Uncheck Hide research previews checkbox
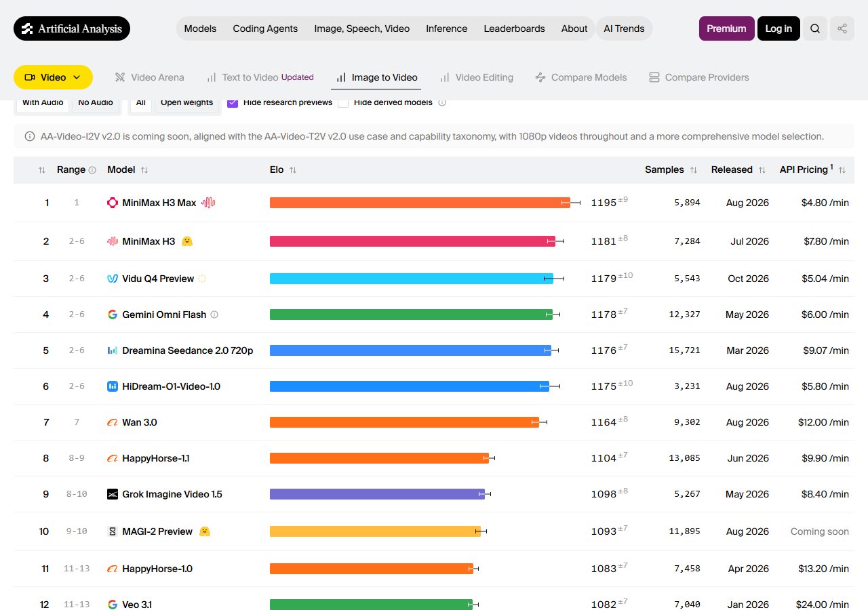The width and height of the screenshot is (868, 610). pos(233,102)
